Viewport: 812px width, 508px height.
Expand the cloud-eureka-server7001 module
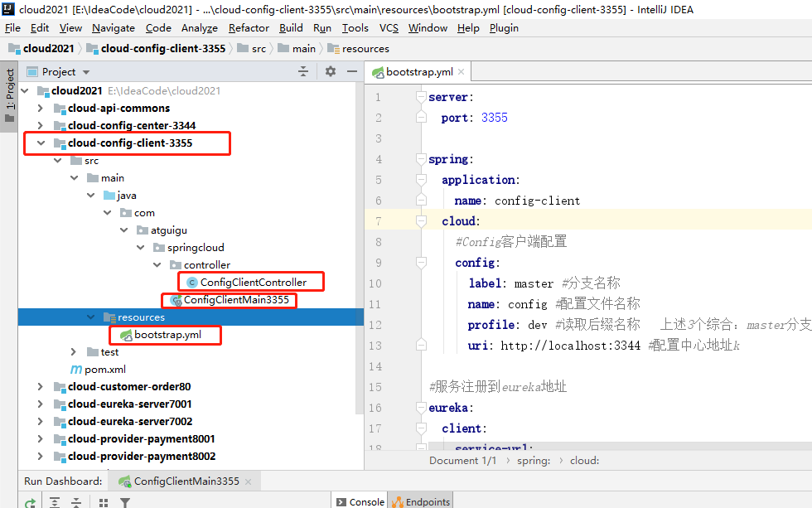[41, 404]
